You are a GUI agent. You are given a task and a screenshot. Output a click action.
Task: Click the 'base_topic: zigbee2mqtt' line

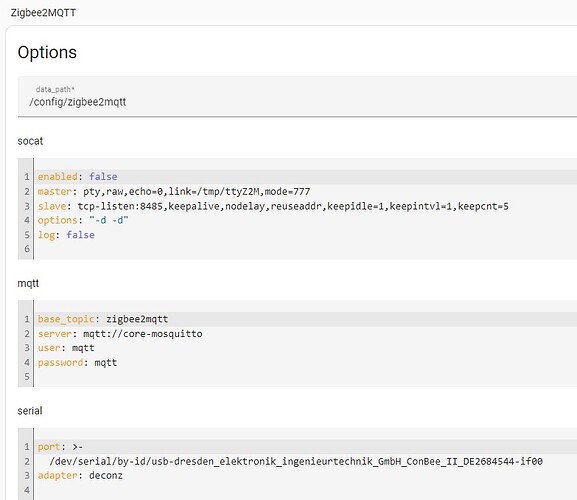(103, 319)
